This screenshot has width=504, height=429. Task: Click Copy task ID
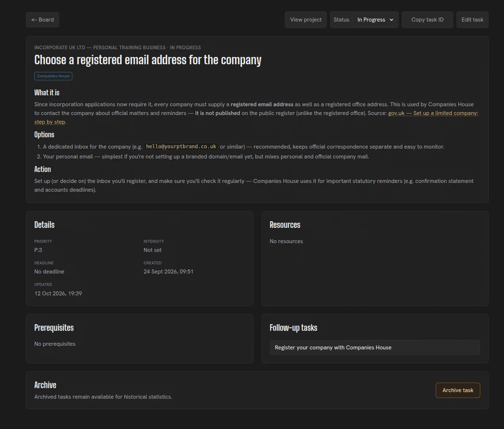[x=427, y=20]
